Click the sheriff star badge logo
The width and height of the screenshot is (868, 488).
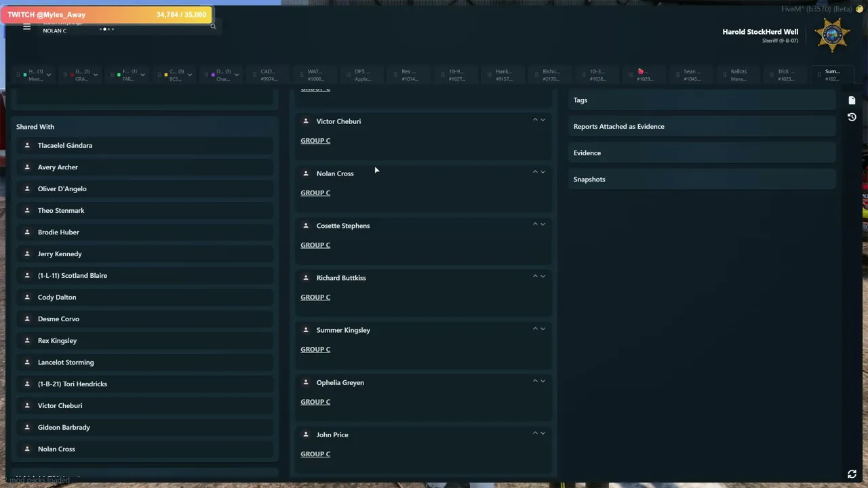[x=832, y=35]
